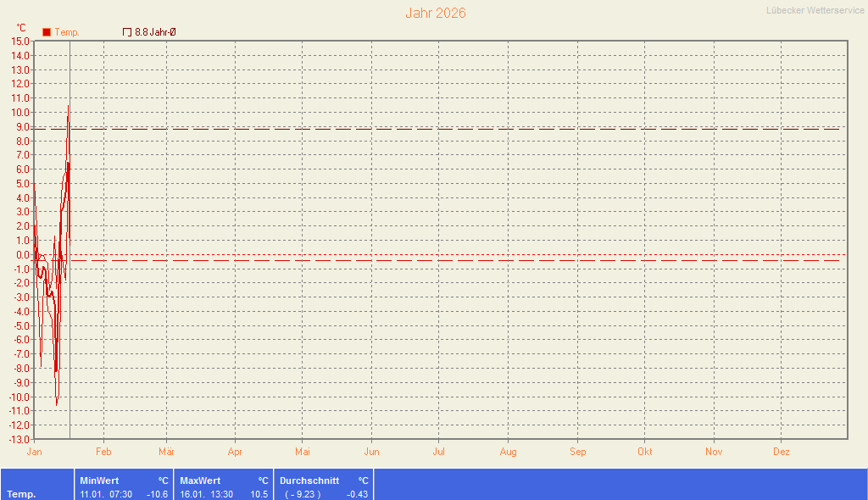Select the Feb month label
Screen dimensions: 868x500
click(103, 452)
